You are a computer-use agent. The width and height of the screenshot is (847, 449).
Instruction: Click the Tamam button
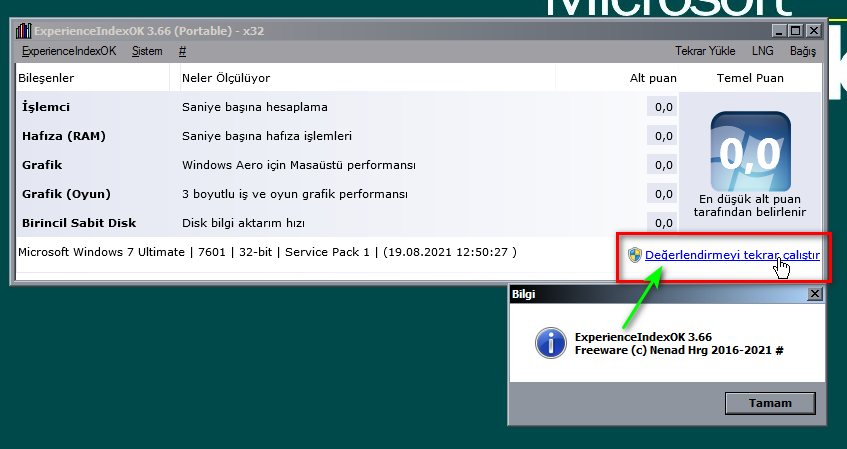pyautogui.click(x=770, y=403)
